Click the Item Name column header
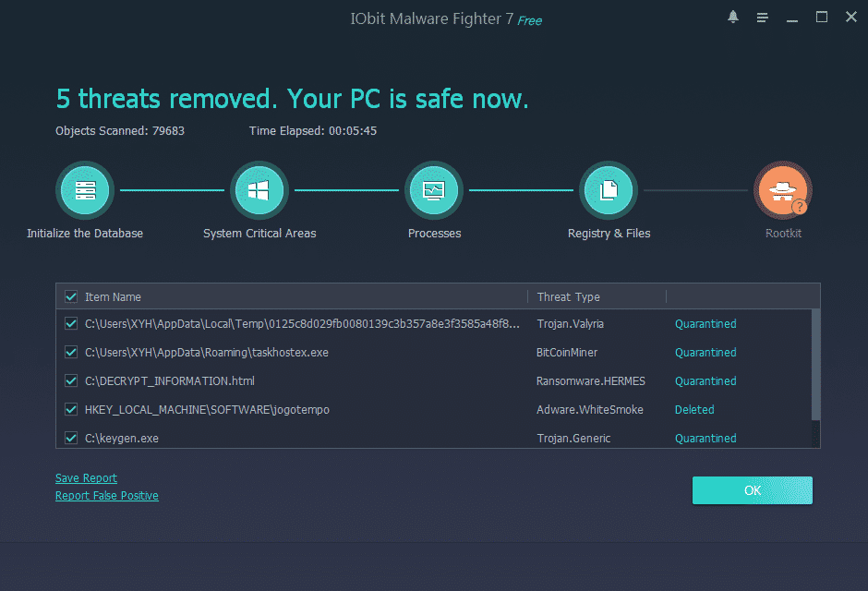Image resolution: width=868 pixels, height=591 pixels. (x=113, y=297)
